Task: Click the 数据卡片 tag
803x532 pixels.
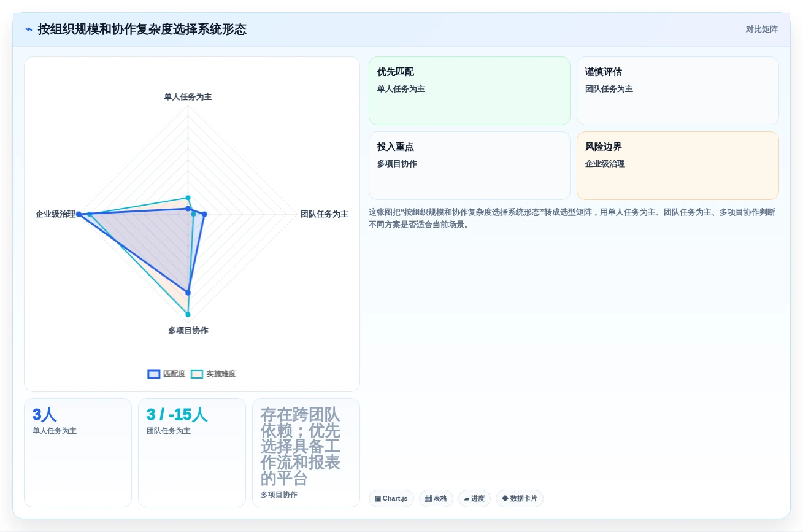Action: [x=519, y=498]
